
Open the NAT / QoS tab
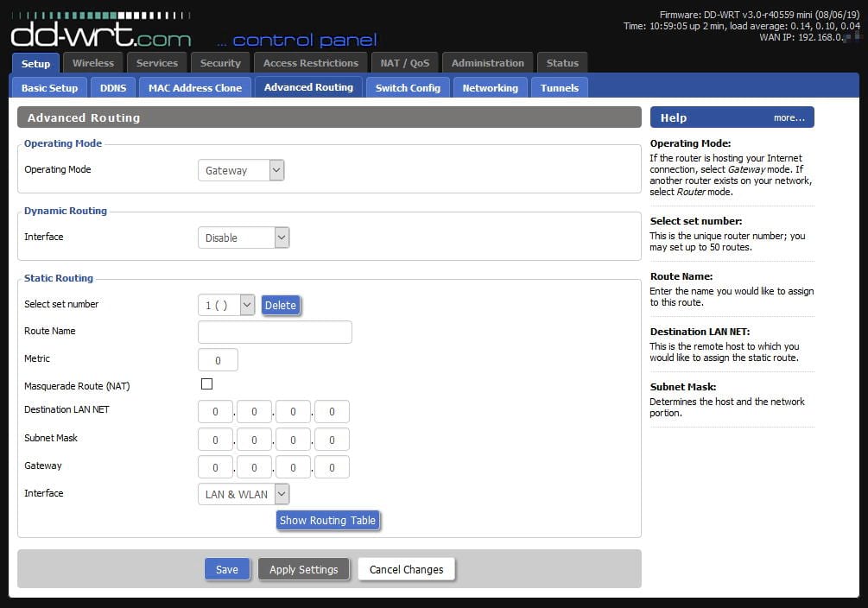(x=405, y=62)
